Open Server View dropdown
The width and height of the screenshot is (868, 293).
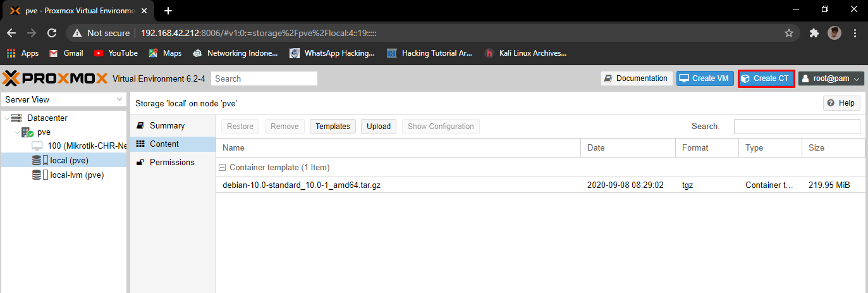click(64, 99)
